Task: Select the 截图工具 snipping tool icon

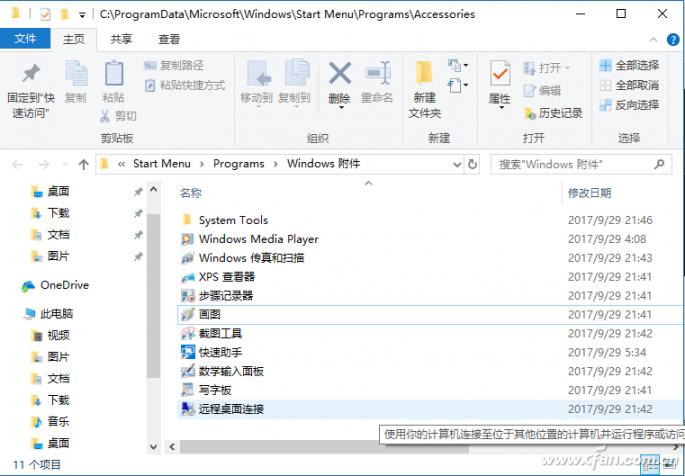Action: [187, 334]
